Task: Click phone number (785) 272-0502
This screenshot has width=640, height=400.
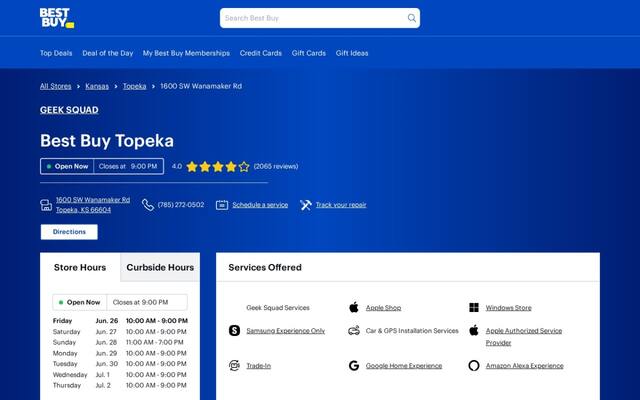Action: point(181,205)
